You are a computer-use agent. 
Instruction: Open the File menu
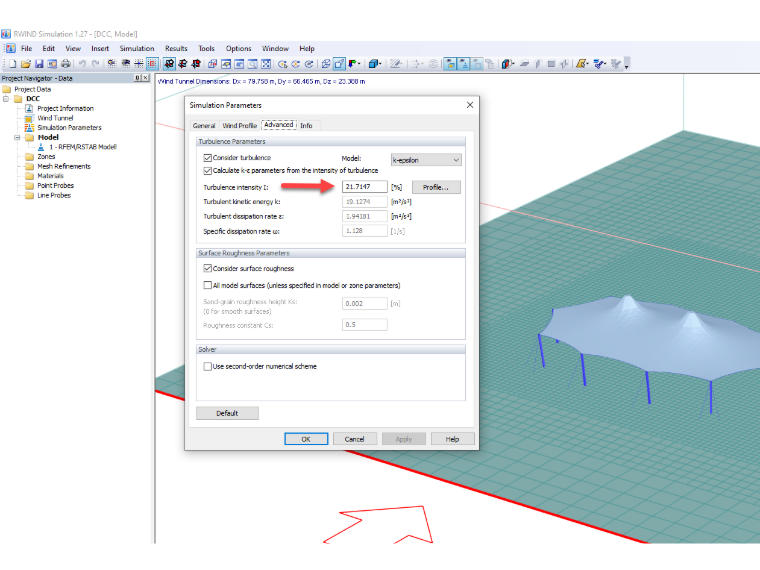point(27,48)
